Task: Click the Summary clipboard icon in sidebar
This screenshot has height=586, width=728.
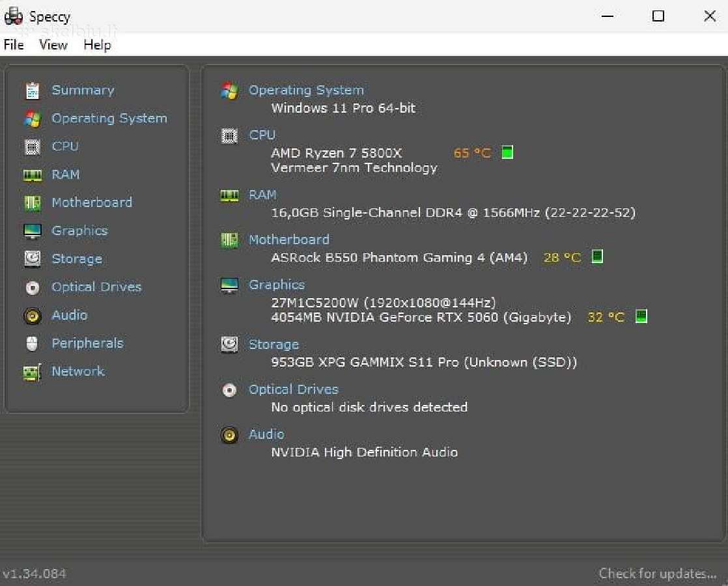Action: click(32, 91)
